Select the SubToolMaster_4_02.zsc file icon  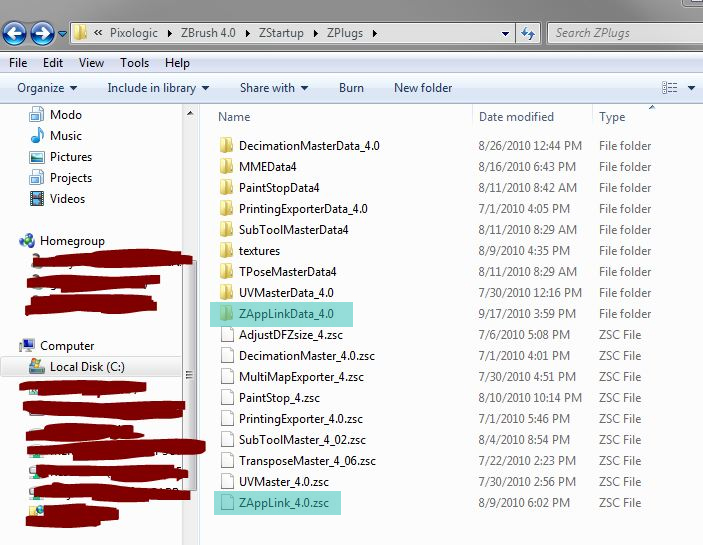[227, 440]
